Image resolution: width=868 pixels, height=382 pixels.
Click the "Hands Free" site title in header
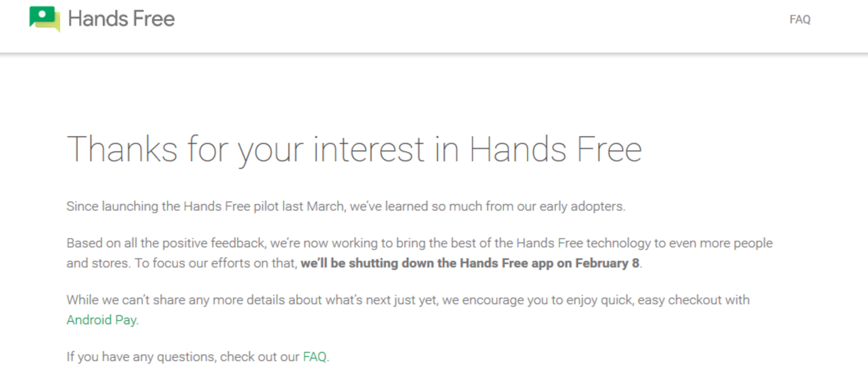click(121, 19)
